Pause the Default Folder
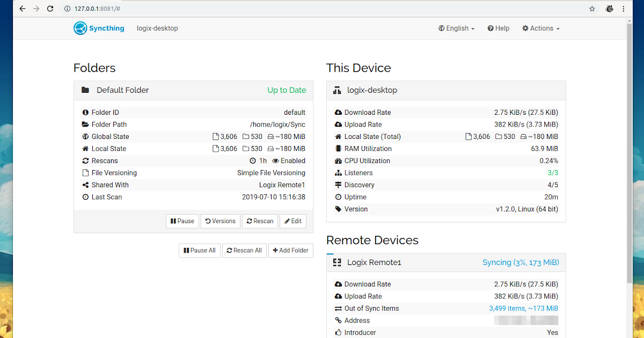The image size is (644, 338). click(x=182, y=221)
